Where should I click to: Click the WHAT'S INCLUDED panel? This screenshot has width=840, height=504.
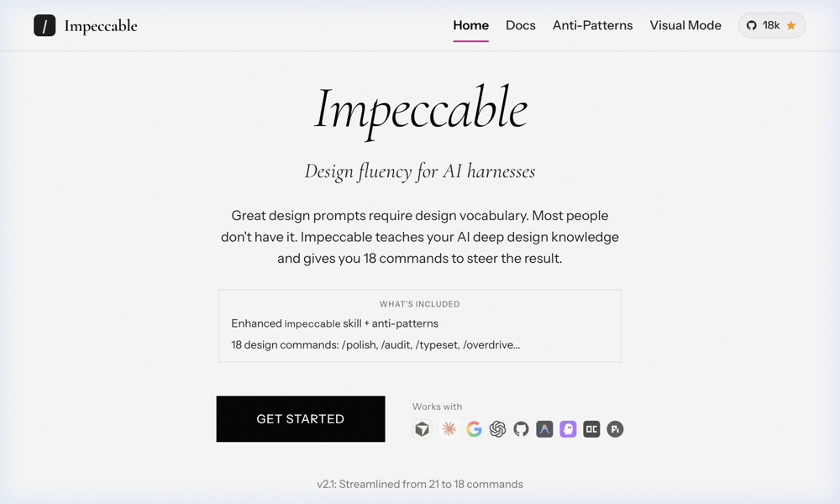click(x=419, y=325)
